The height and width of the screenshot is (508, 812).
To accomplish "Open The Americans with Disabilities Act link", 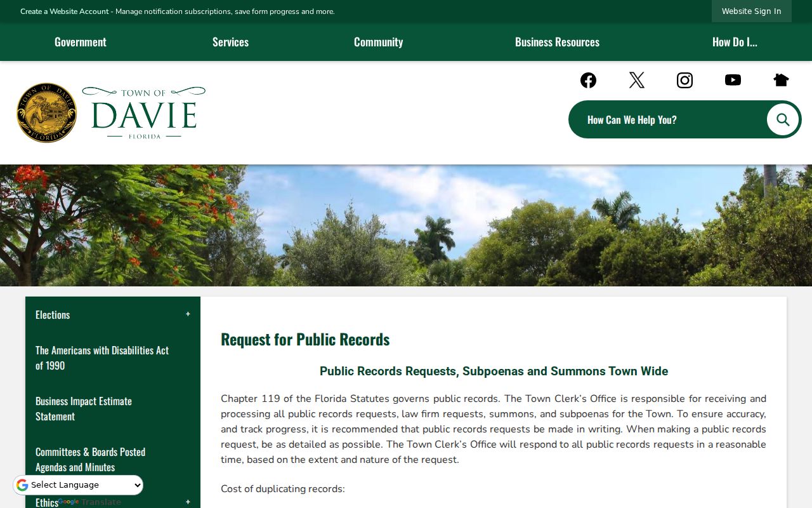I will click(x=102, y=358).
